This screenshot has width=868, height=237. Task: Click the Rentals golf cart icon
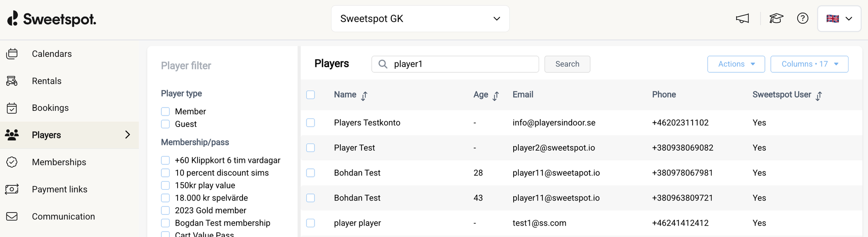12,81
